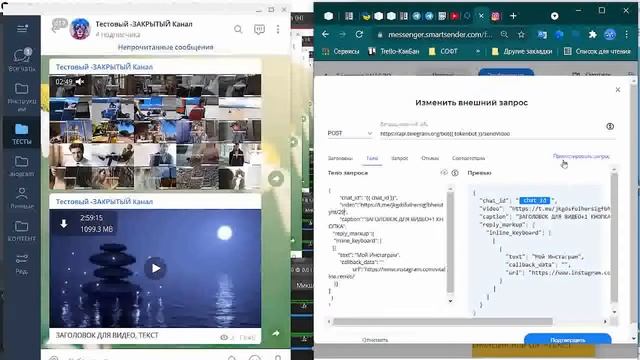Open the Telegram hamburger menu
The height and width of the screenshot is (360, 640).
click(22, 29)
